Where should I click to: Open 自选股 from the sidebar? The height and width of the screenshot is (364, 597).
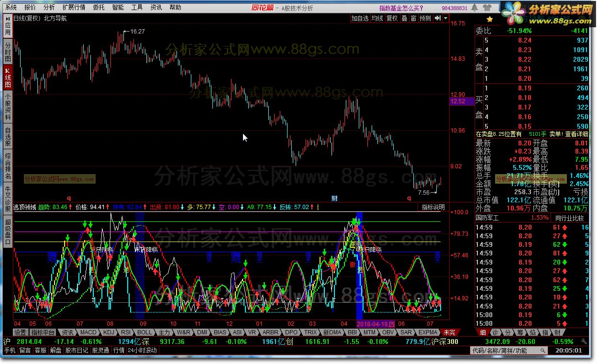tap(8, 136)
